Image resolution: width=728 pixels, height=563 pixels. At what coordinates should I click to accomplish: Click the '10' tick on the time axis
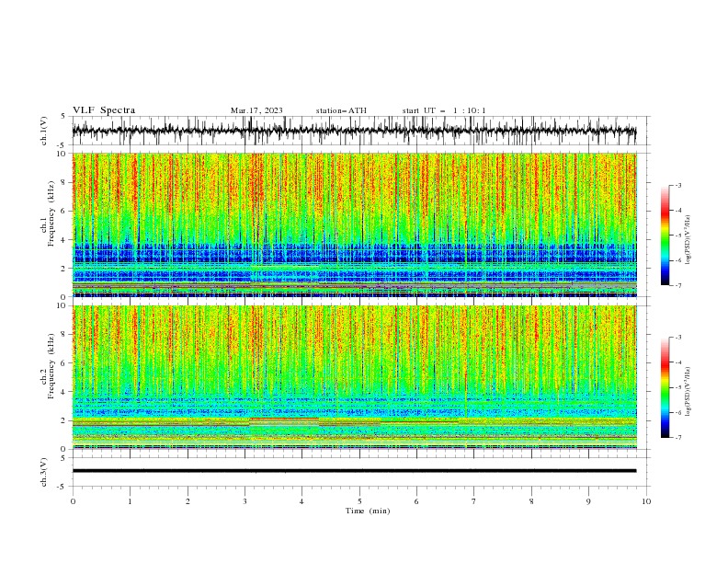(x=646, y=501)
